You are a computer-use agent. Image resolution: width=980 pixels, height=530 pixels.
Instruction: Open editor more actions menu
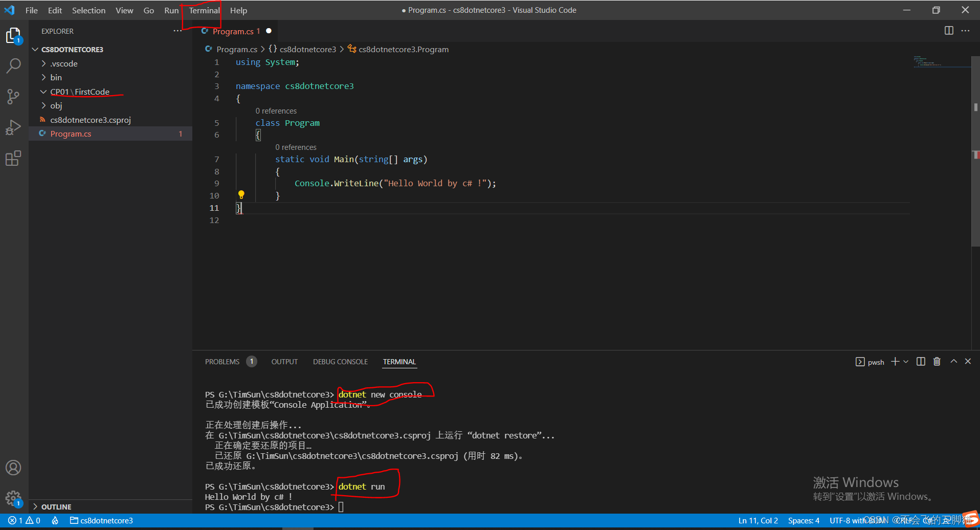coord(965,31)
